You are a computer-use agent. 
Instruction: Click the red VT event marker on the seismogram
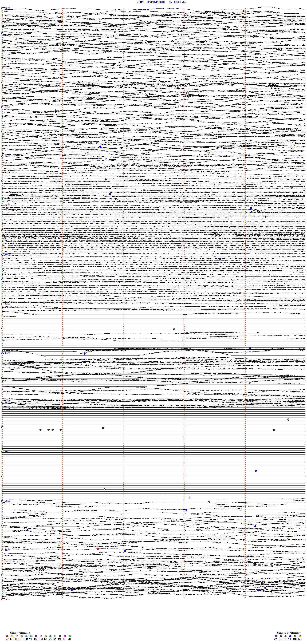[98, 549]
